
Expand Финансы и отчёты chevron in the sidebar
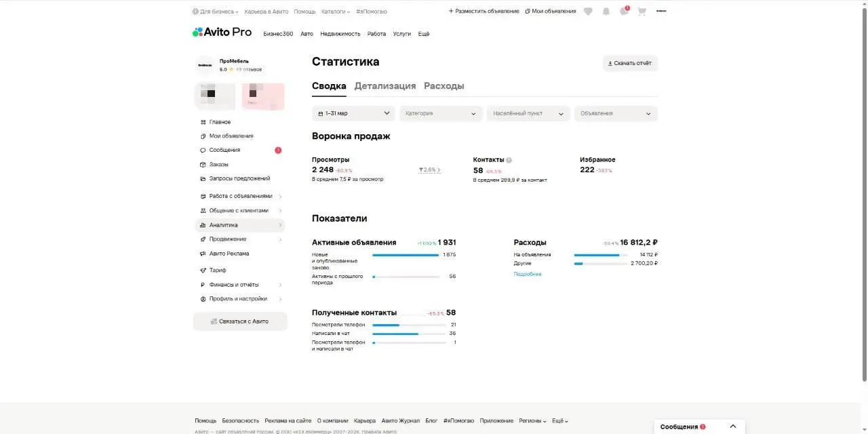[280, 285]
